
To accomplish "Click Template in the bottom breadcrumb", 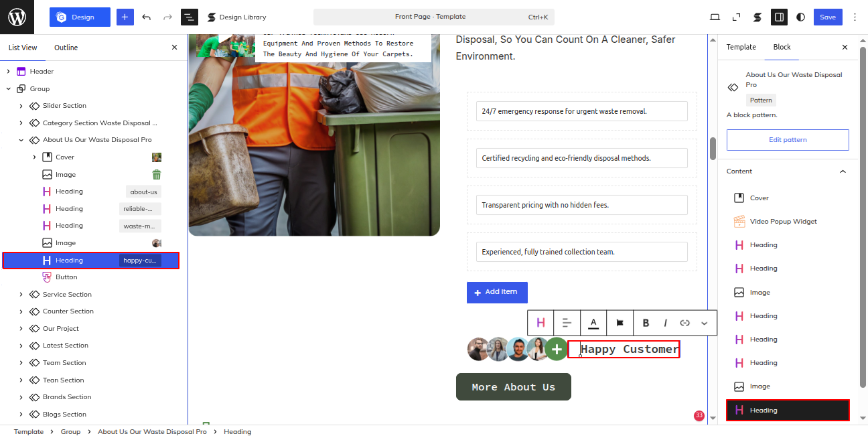I will click(x=29, y=432).
